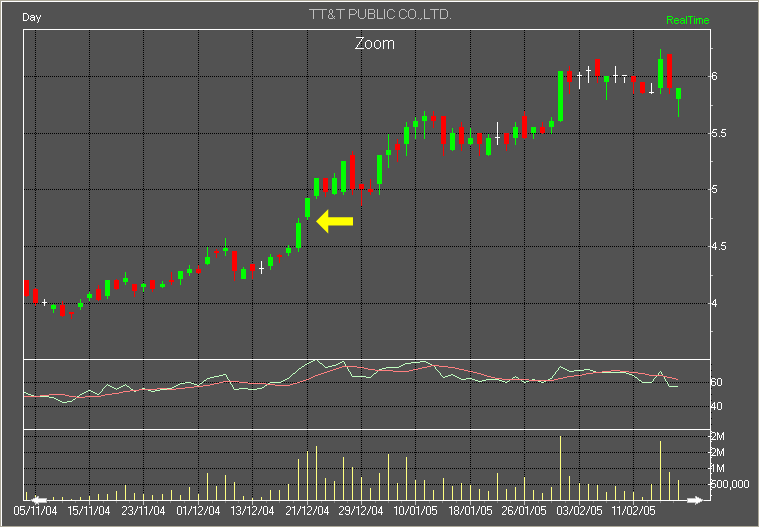This screenshot has width=760, height=528.
Task: Click the right scroll arrow at chart bottom
Action: pyautogui.click(x=695, y=500)
